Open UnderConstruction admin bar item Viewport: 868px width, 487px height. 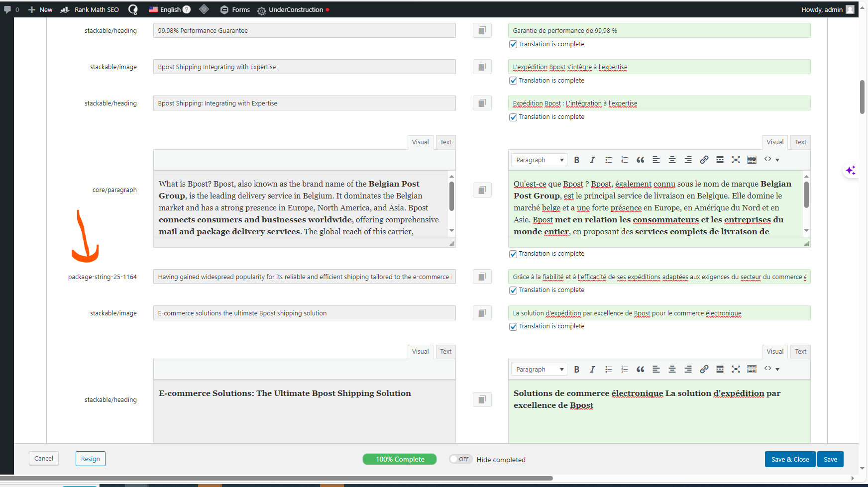293,9
